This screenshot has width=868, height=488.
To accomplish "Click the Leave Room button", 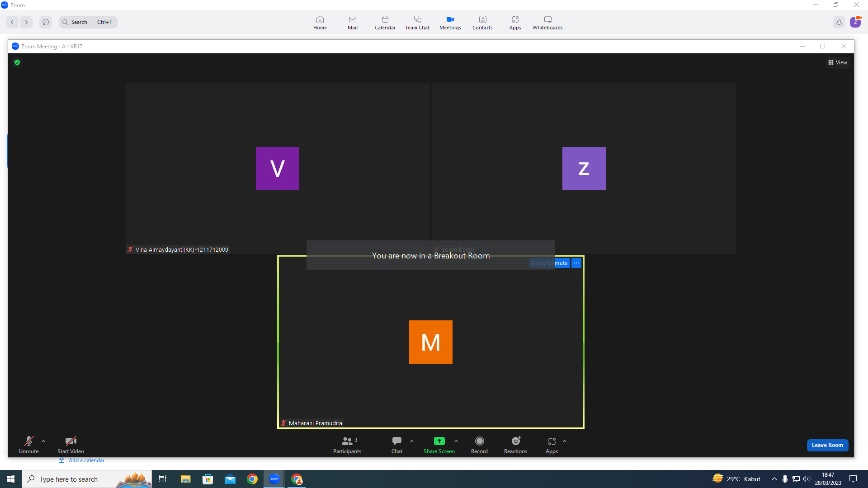I will pos(827,445).
